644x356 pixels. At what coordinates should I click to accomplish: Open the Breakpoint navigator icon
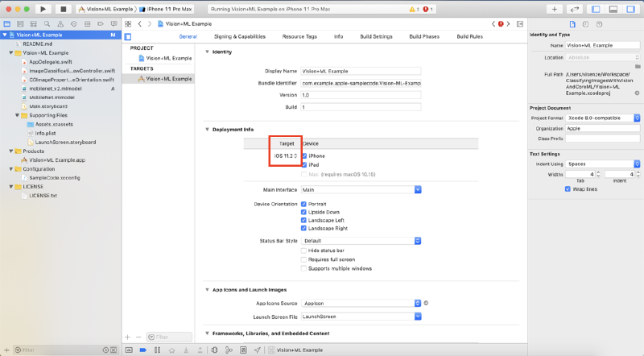click(100, 24)
